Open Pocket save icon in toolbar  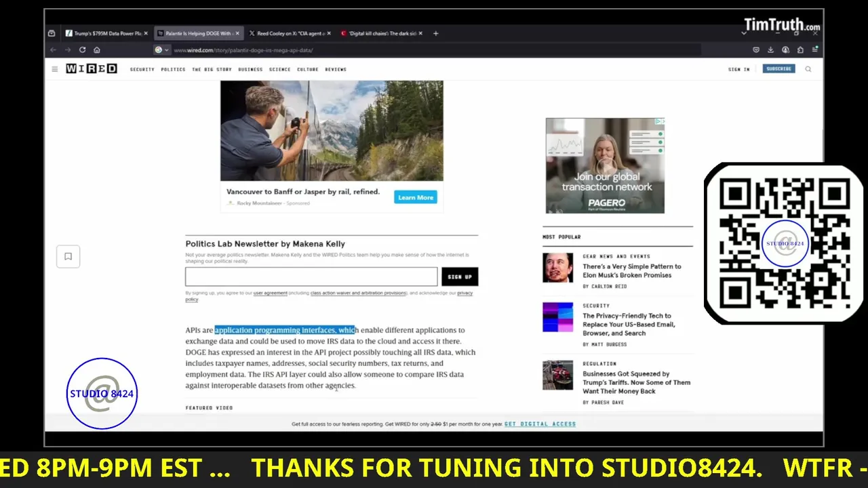coord(756,50)
